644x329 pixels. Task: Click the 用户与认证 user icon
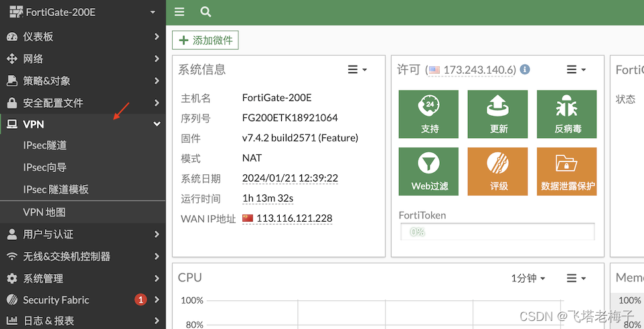point(12,234)
